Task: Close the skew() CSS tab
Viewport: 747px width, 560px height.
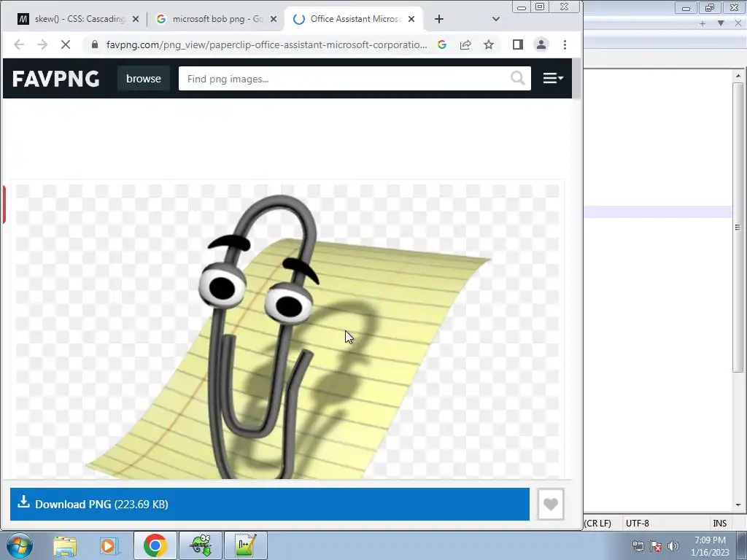Action: click(x=135, y=19)
